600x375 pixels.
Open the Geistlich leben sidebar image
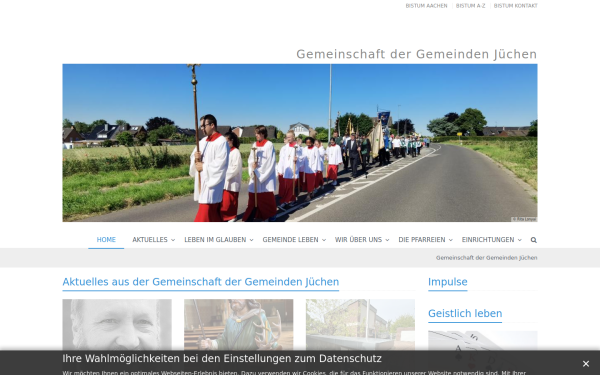pos(483,341)
